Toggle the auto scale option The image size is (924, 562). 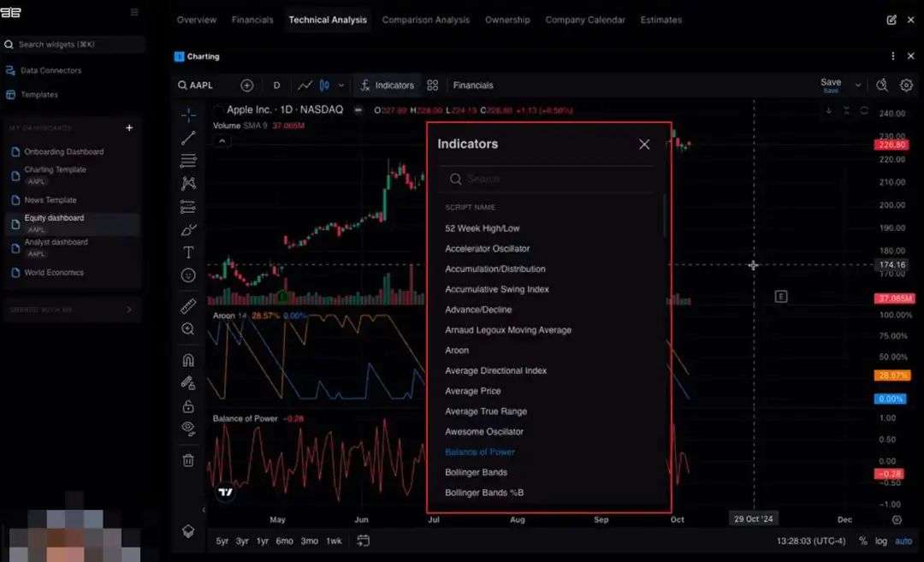coord(903,541)
